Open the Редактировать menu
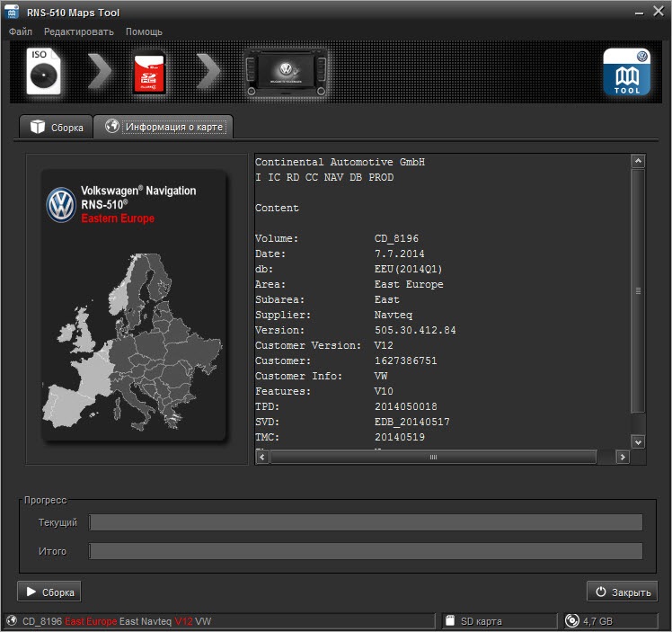This screenshot has height=632, width=672. pos(79,31)
